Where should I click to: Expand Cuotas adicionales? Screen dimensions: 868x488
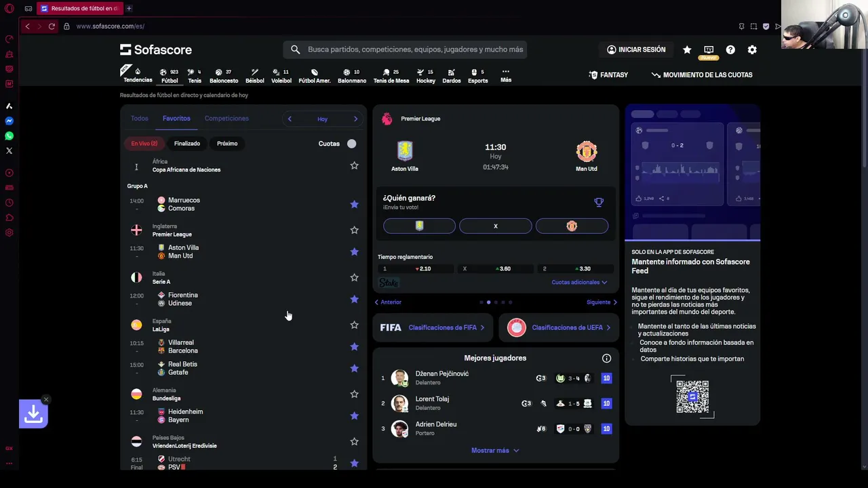click(579, 282)
